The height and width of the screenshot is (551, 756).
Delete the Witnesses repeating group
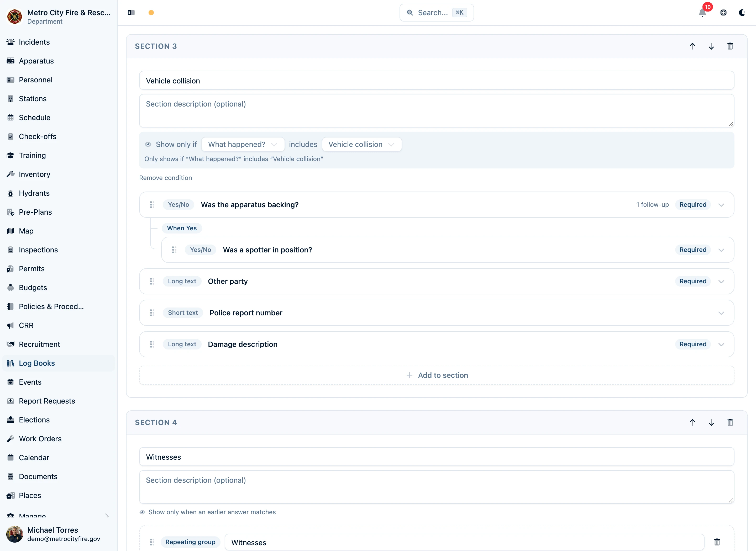(717, 542)
